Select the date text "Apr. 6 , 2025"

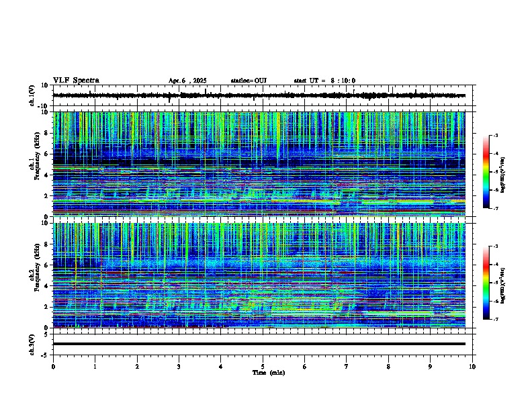click(x=187, y=81)
